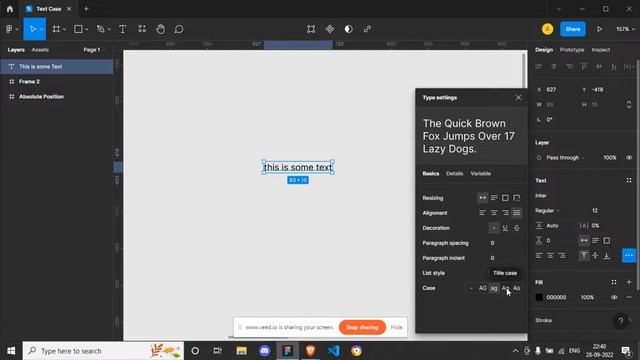Open the Pass through blend mode dropdown
Screen dimensions: 640x360
[565, 158]
